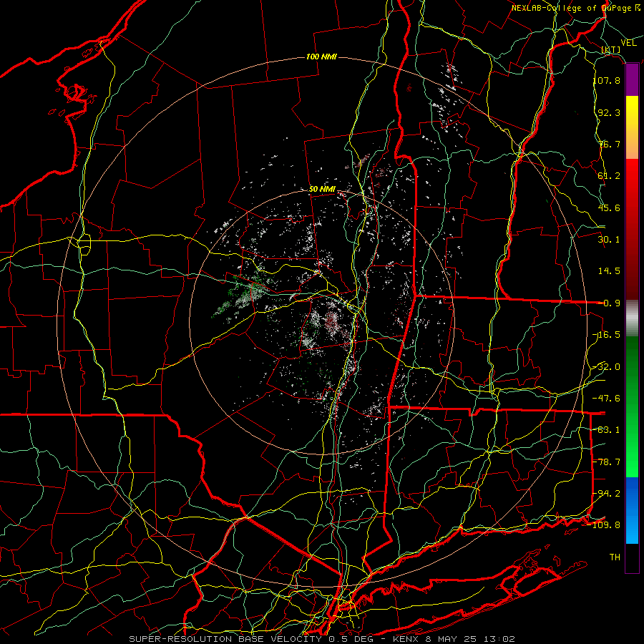Viewport: 644px width, 644px height.
Task: Select the -78.7 velocity scale value
Action: pos(607,462)
